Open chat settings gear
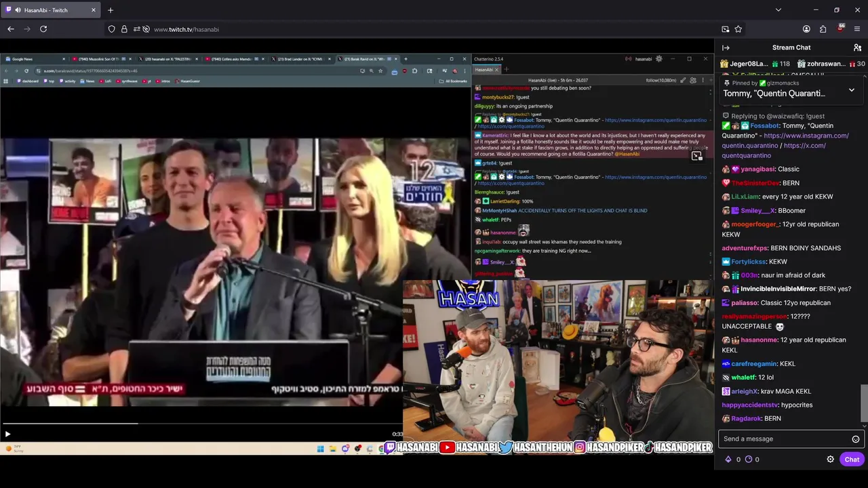Viewport: 868px width, 488px height. (830, 460)
